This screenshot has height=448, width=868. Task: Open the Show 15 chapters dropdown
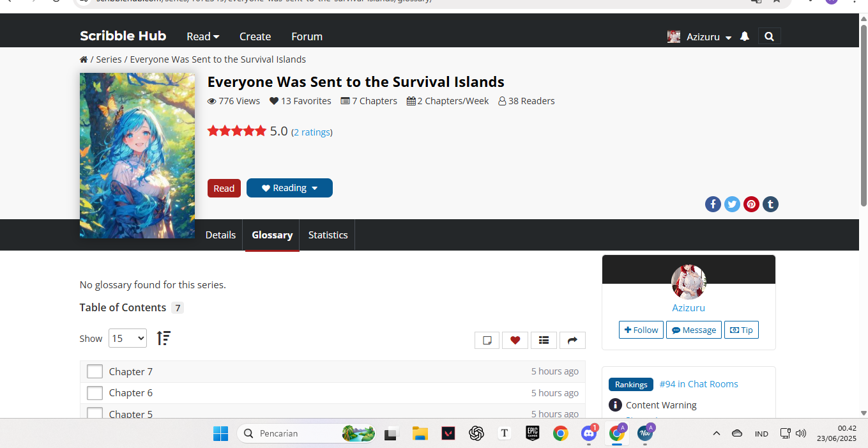(x=127, y=338)
